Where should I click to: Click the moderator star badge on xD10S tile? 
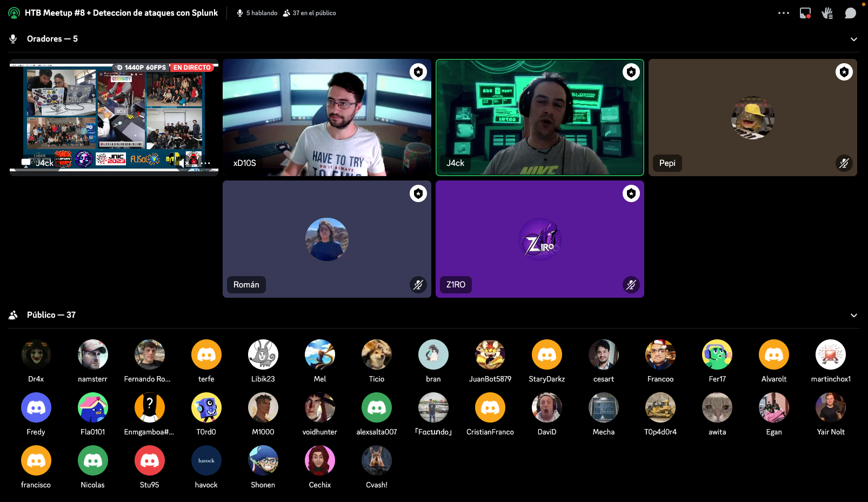[418, 72]
